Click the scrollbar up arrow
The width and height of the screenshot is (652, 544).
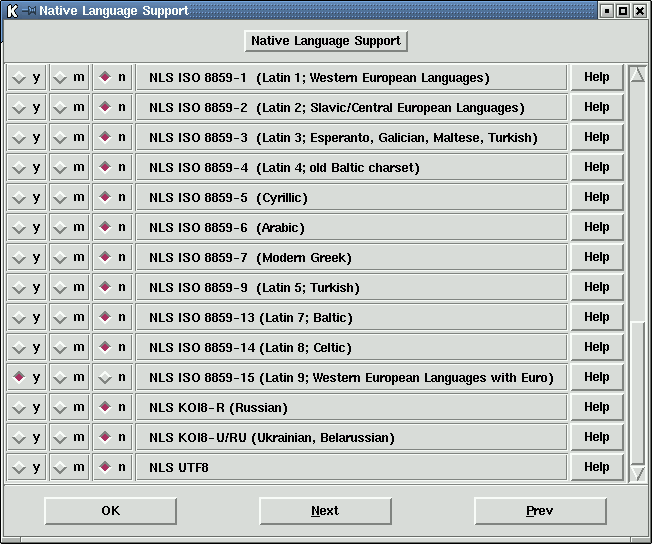[x=637, y=74]
